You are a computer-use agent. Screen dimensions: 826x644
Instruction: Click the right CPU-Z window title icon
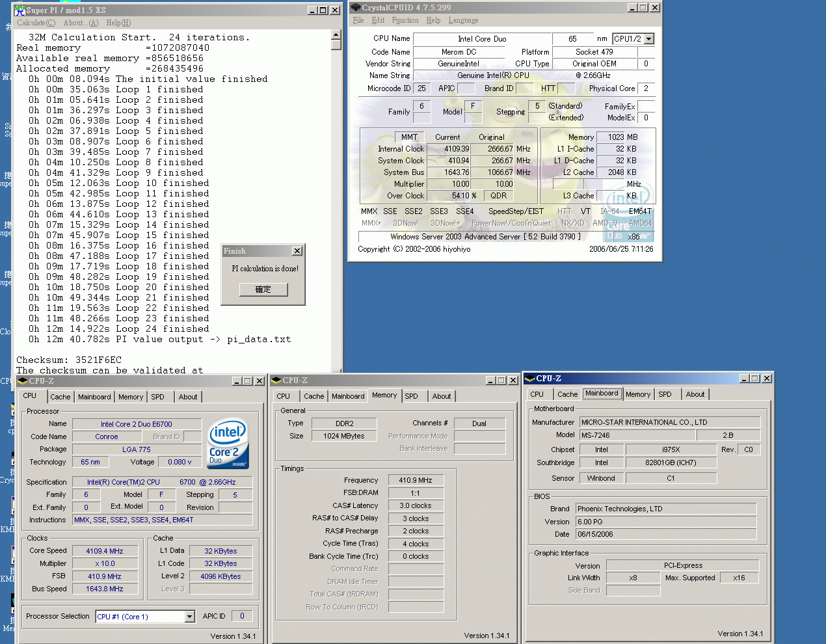(x=529, y=379)
